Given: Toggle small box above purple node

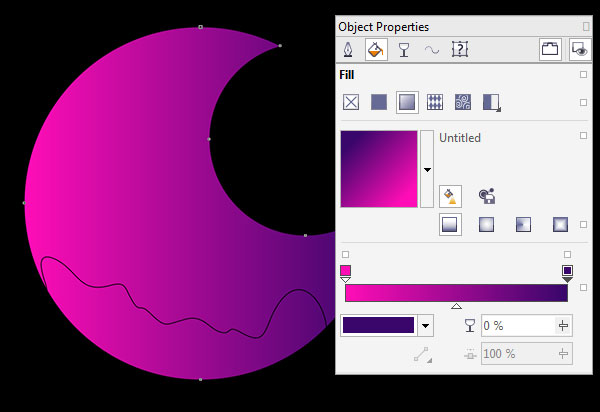Looking at the screenshot, I should coord(567,254).
